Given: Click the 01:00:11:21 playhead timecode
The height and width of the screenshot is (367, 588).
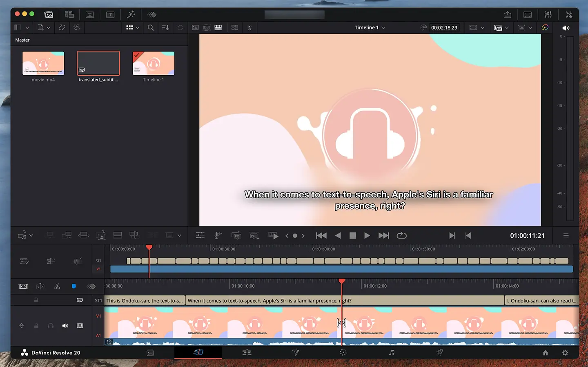Looking at the screenshot, I should pos(527,235).
